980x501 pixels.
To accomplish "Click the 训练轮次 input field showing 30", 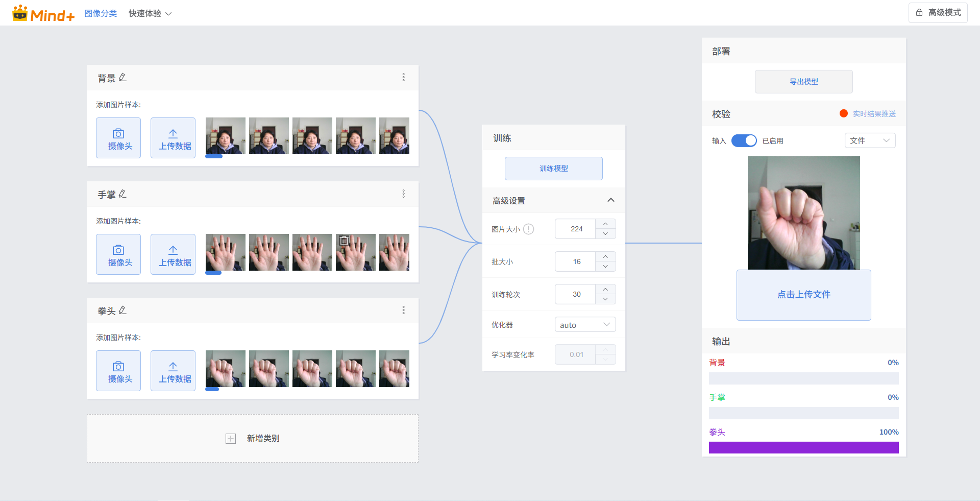I will 576,294.
